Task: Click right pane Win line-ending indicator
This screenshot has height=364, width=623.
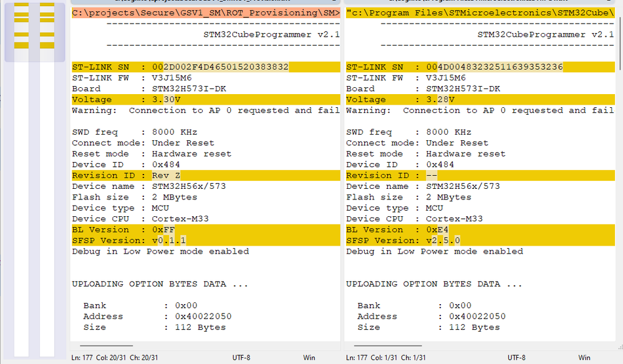Action: tap(584, 358)
